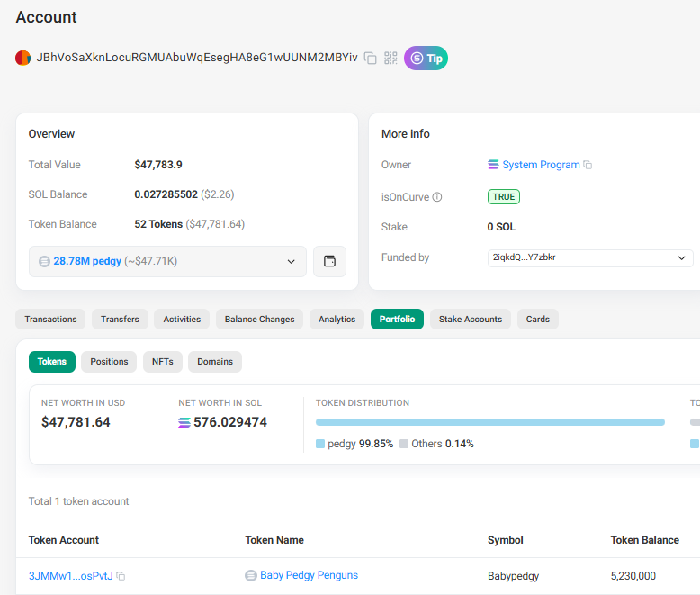
Task: Switch to the Domains sub-tab
Action: click(215, 361)
